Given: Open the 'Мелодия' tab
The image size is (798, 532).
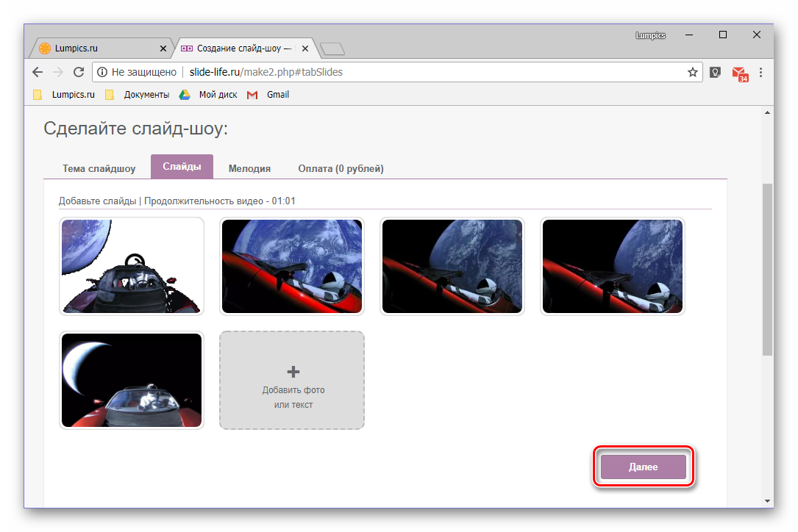Looking at the screenshot, I should [249, 168].
